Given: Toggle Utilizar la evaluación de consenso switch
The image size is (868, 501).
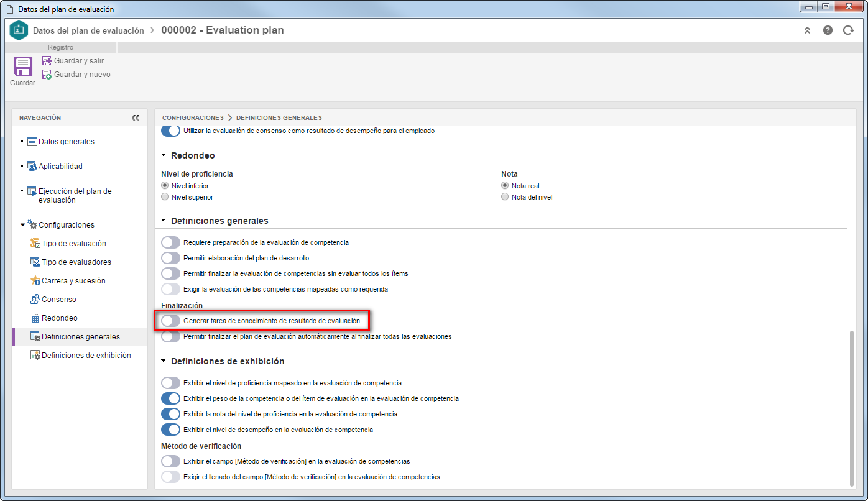Looking at the screenshot, I should (170, 131).
